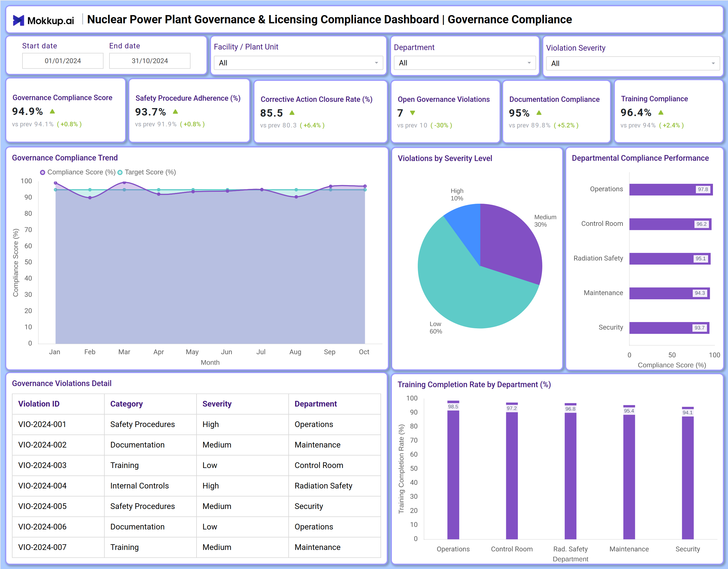Click the Internal Controls category cell
728x569 pixels.
tap(150, 486)
